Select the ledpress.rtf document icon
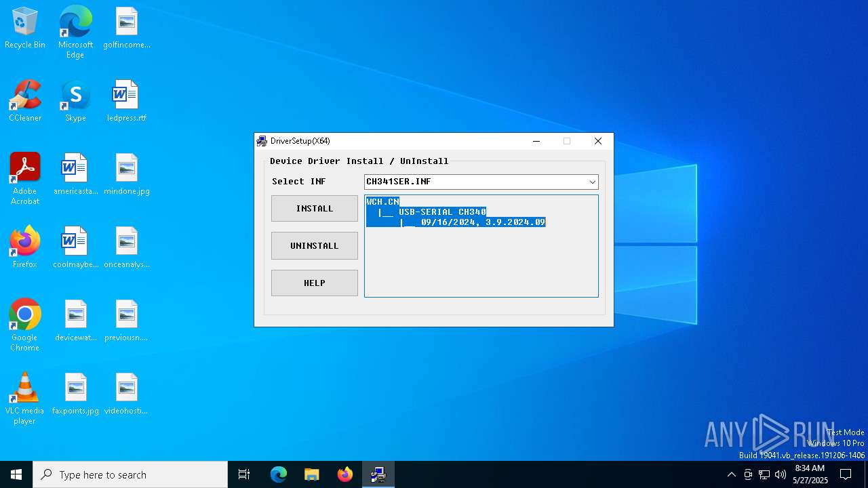868x488 pixels. pyautogui.click(x=127, y=102)
